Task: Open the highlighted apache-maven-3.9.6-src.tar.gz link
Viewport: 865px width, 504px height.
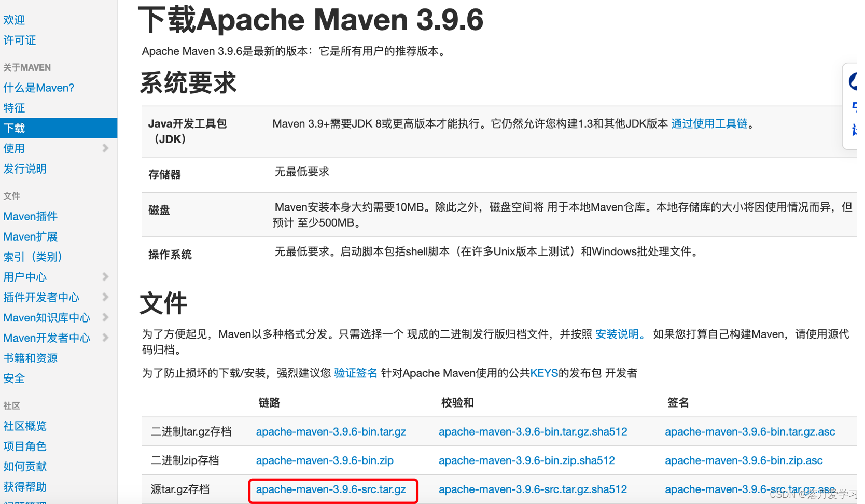Action: click(x=332, y=489)
